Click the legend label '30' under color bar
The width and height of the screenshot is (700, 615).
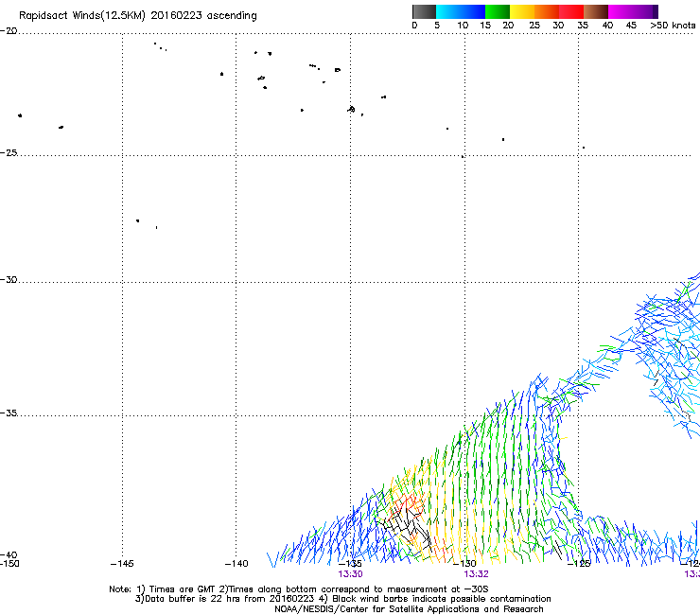point(558,26)
